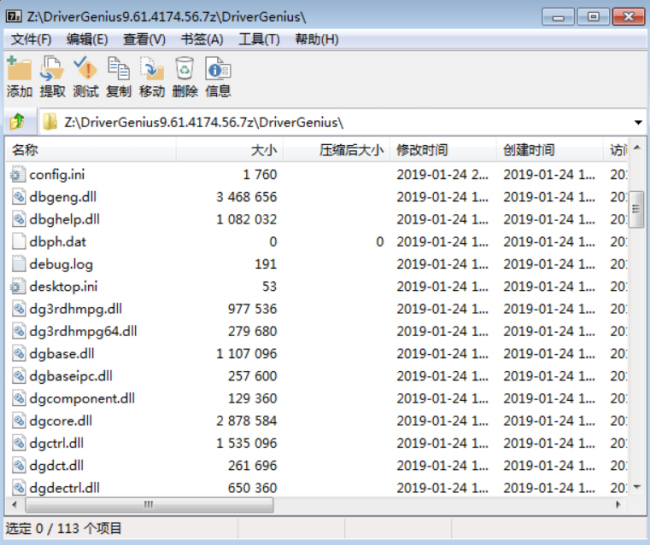Select the dgbaseipc.dll file icon
Image resolution: width=650 pixels, height=545 pixels.
point(18,376)
